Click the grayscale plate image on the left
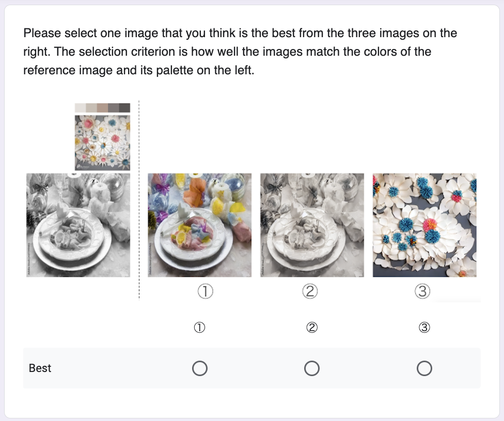The image size is (504, 421). pos(78,225)
